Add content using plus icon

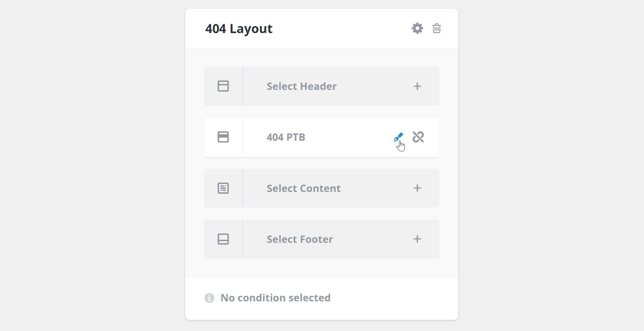tap(417, 188)
